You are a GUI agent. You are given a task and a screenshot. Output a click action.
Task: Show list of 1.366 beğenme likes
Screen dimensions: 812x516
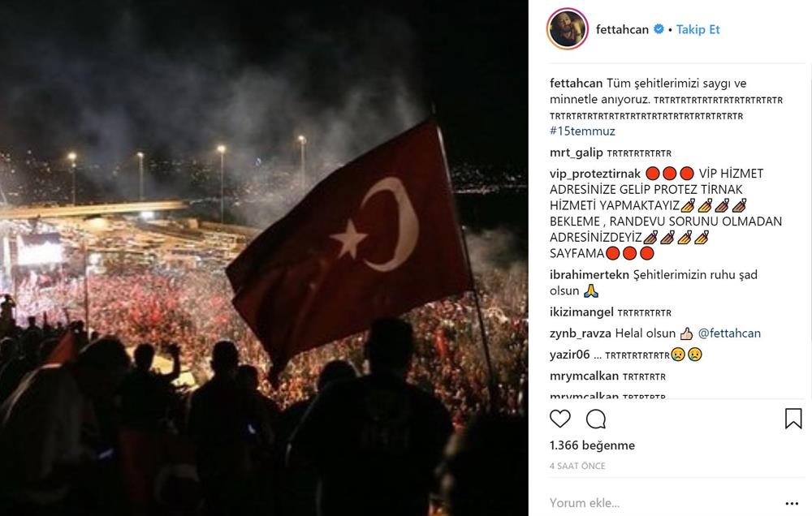point(592,445)
